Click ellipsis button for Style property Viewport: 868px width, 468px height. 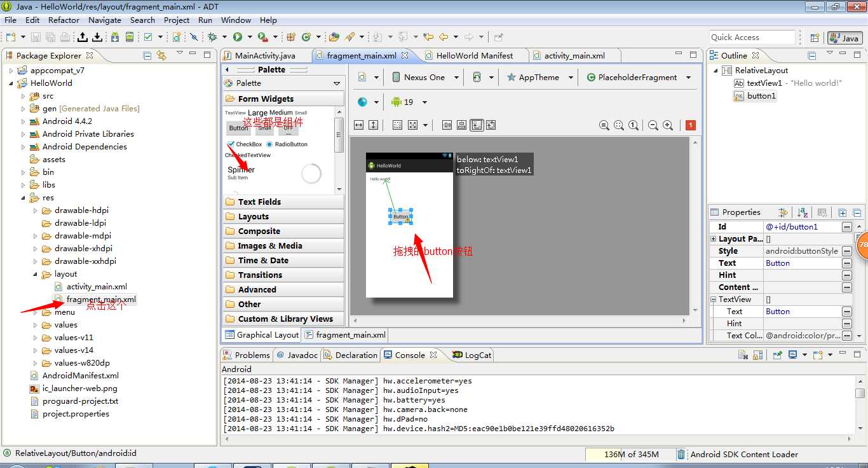[x=846, y=251]
